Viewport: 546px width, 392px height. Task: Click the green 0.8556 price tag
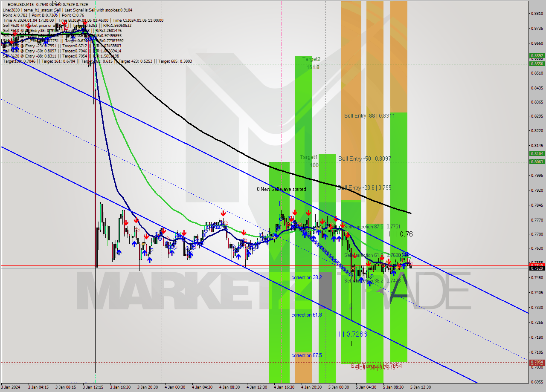click(x=537, y=64)
